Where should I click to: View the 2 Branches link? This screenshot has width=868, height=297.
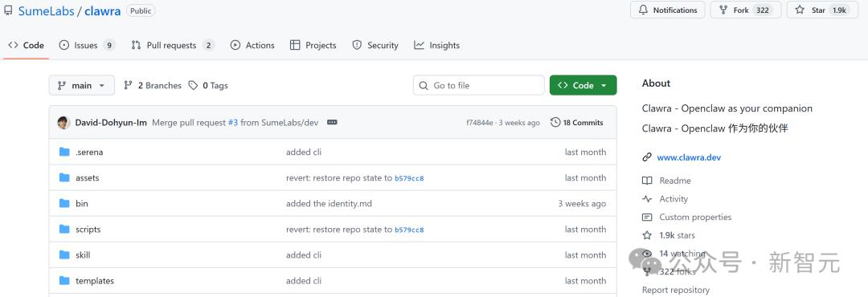(x=153, y=86)
